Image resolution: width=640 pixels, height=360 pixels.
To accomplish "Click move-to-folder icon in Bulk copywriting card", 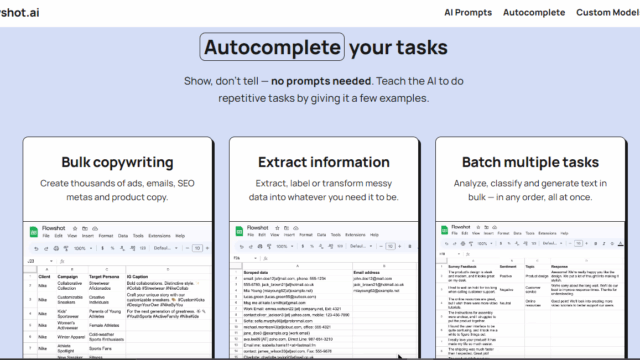I will [x=85, y=229].
